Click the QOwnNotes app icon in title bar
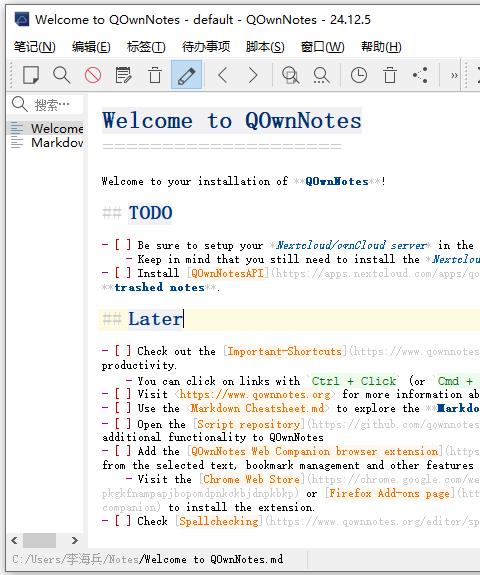The height and width of the screenshot is (575, 480). pos(22,19)
